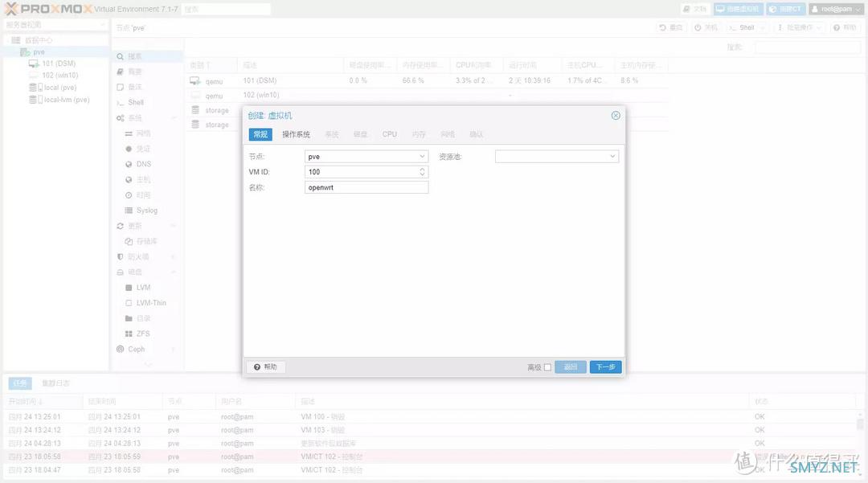This screenshot has height=483, width=868.
Task: Sort tasks by 开始时间 column header
Action: pos(44,401)
